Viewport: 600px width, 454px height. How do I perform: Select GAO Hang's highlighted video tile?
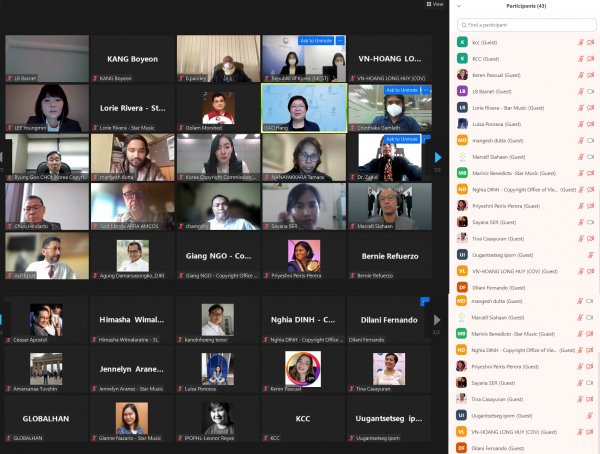(x=303, y=105)
